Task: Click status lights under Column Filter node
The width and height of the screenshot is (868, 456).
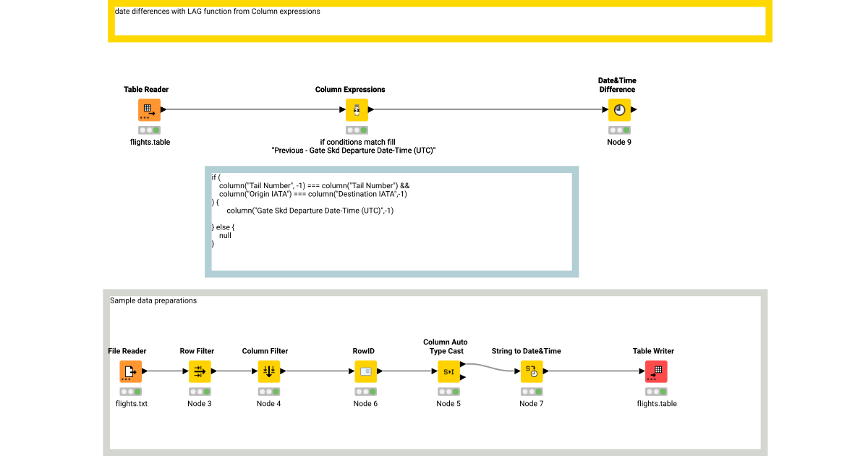Action: (x=268, y=392)
